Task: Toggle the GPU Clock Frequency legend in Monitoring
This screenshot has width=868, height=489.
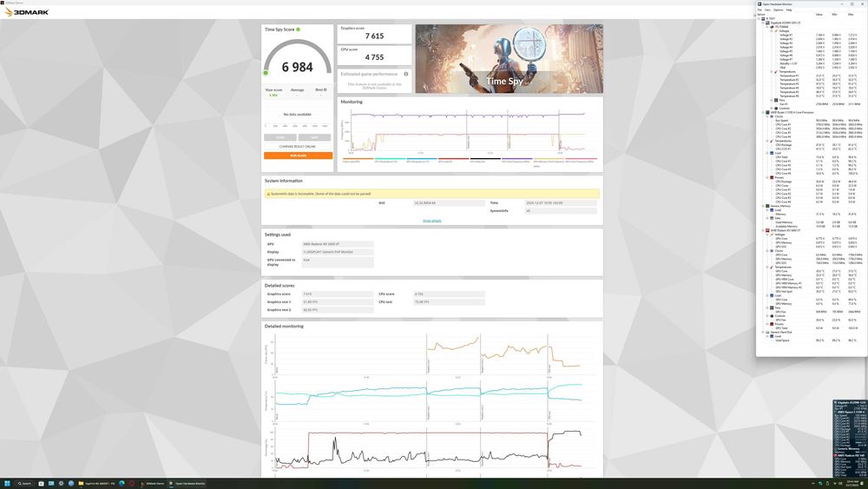Action: click(x=581, y=161)
